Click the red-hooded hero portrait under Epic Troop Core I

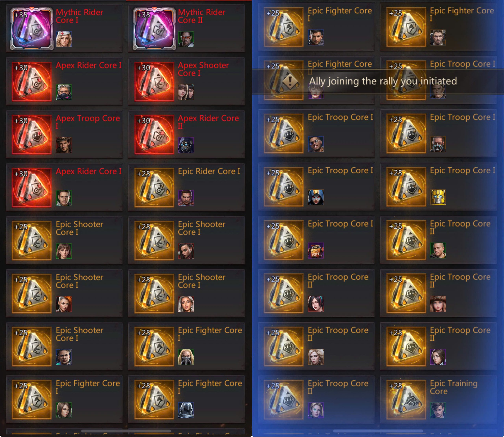click(x=316, y=197)
